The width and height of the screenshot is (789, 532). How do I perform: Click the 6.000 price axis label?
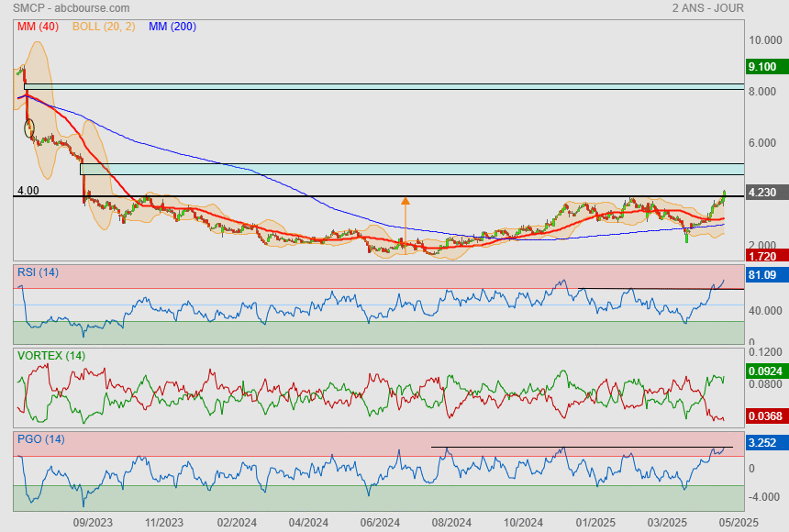tap(761, 143)
